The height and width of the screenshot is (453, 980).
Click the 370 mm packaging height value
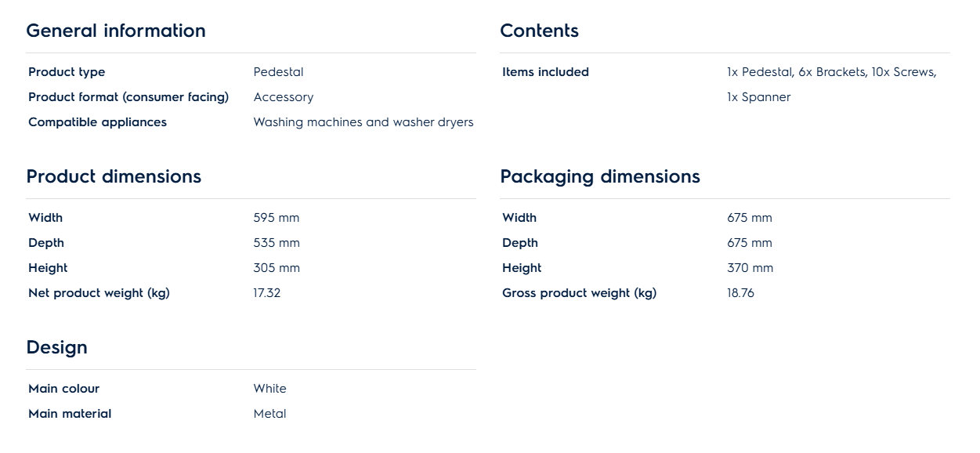750,268
